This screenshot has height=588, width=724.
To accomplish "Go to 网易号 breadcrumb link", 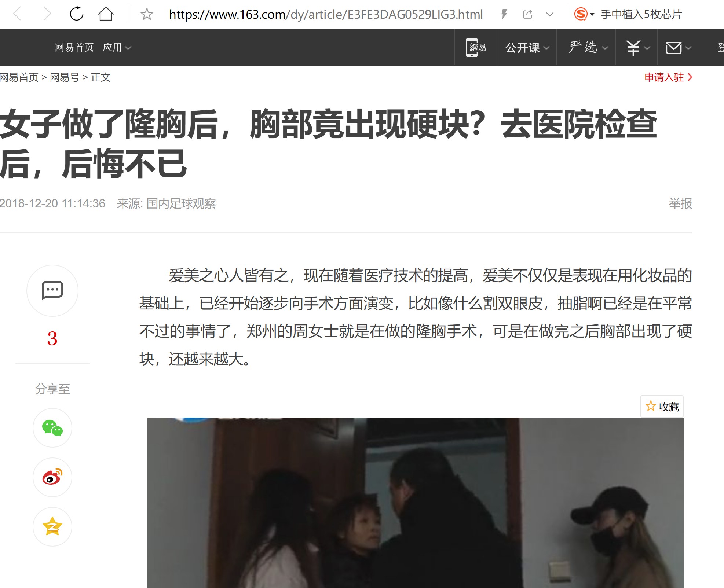I will coord(65,77).
